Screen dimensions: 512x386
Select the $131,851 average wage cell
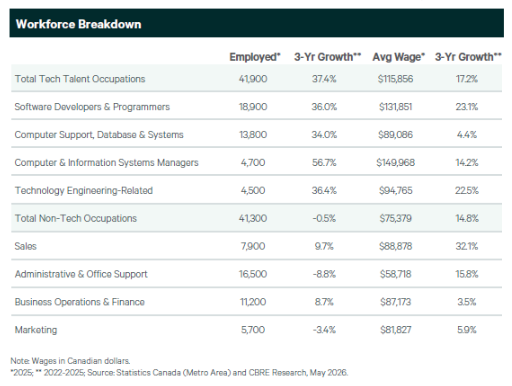(396, 107)
